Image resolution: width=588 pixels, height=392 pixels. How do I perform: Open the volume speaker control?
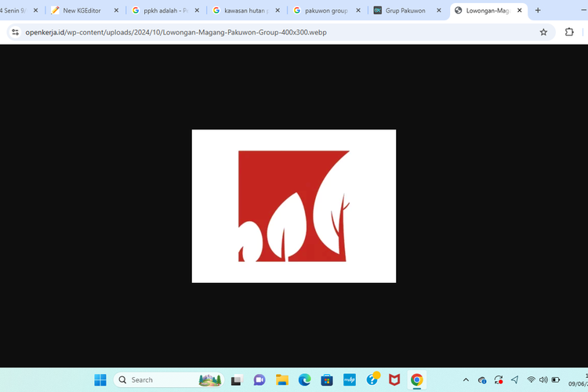[x=543, y=380]
